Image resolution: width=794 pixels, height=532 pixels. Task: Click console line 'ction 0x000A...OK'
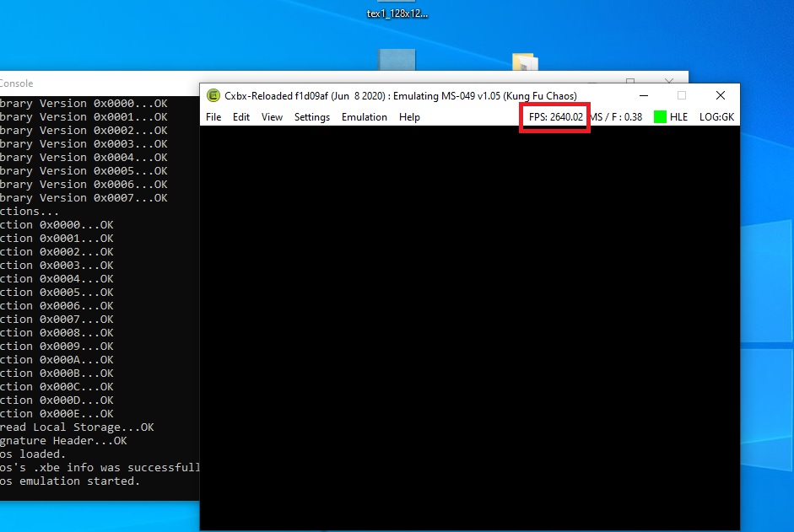[x=57, y=359]
